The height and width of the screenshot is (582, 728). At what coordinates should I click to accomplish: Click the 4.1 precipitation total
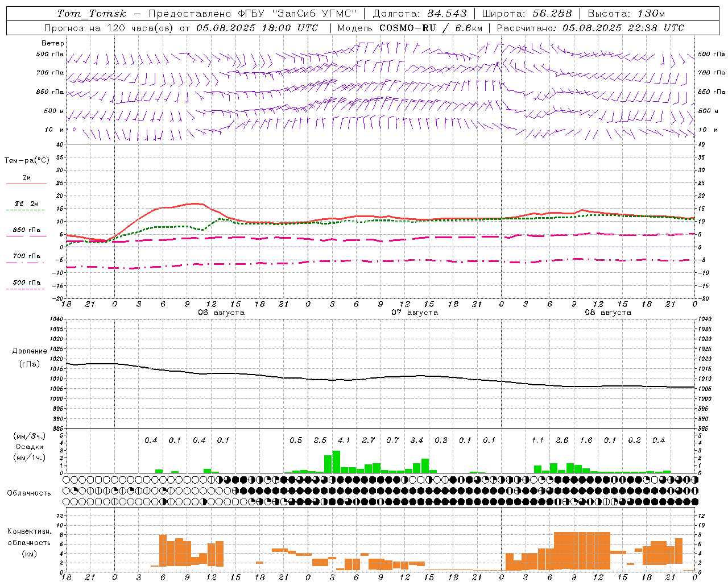344,440
